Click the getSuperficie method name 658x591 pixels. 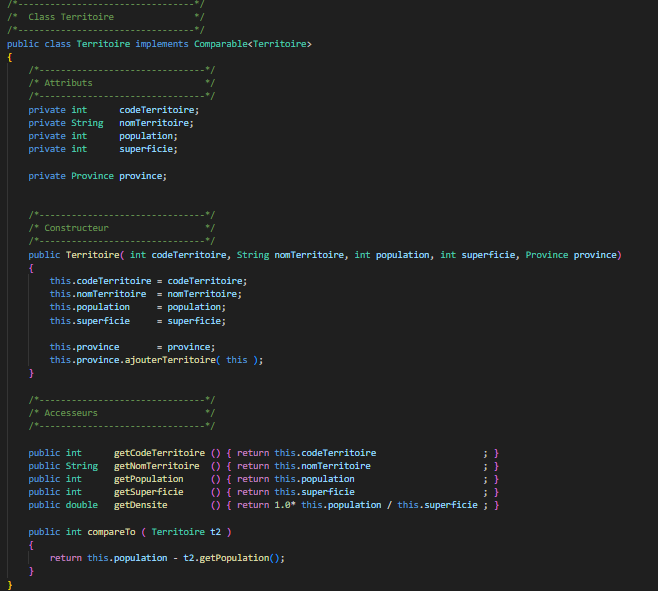tap(148, 492)
